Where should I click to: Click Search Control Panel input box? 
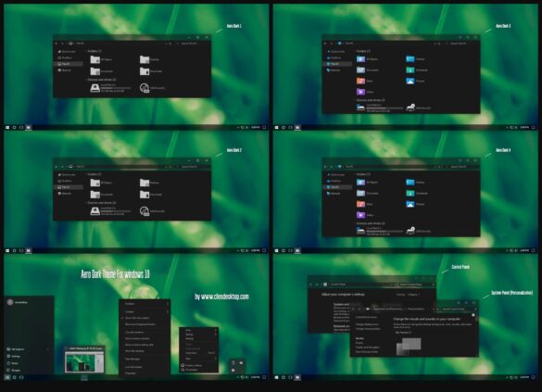point(417,285)
